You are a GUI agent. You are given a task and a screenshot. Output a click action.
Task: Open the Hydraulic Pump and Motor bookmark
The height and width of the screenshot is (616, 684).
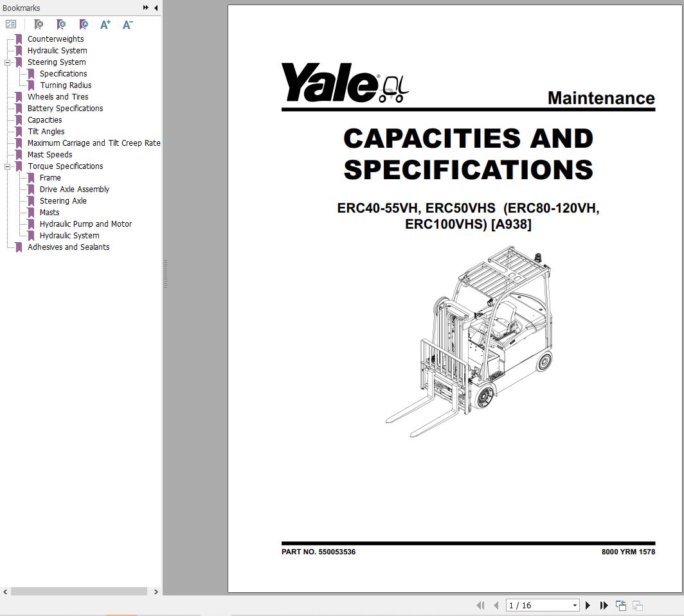click(x=85, y=224)
